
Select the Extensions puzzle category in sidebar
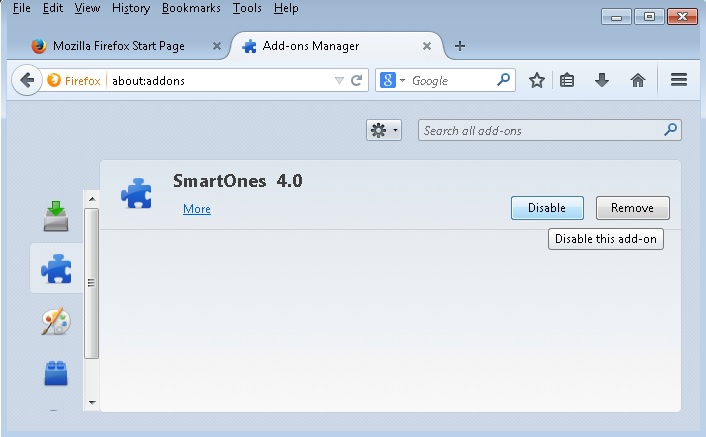point(56,269)
